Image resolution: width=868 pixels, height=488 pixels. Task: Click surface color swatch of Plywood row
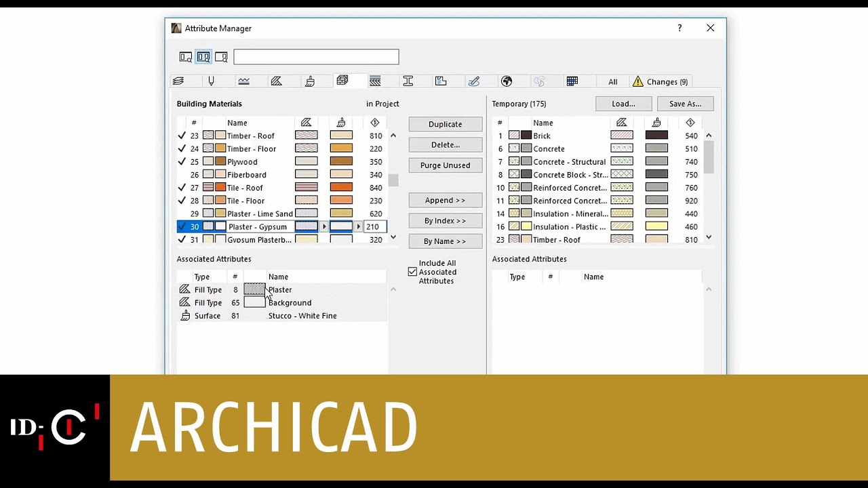[x=341, y=162]
